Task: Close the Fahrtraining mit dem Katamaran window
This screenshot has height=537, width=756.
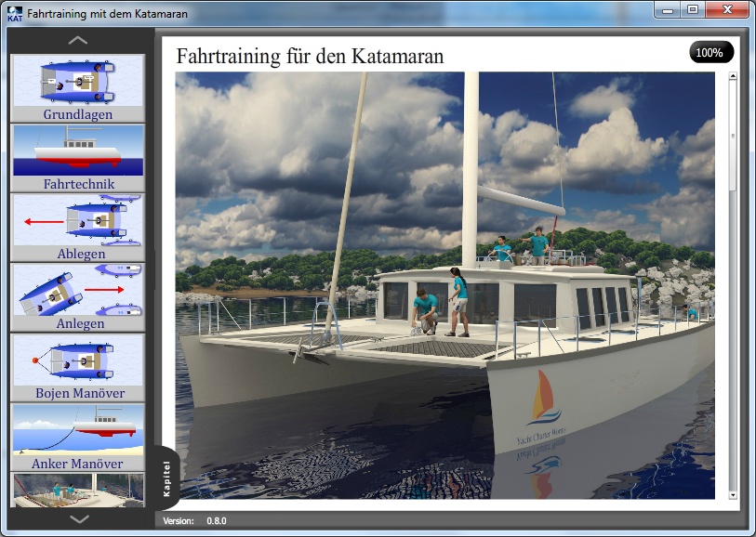Action: click(x=728, y=10)
